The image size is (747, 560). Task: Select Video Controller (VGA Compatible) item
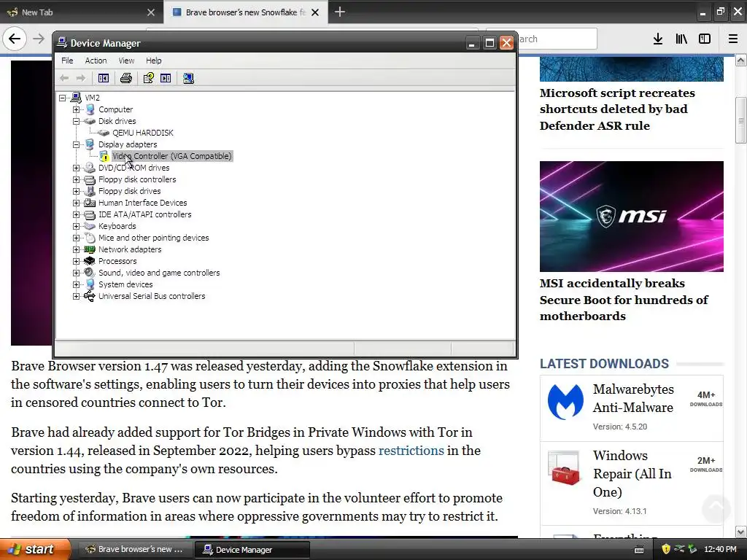pyautogui.click(x=172, y=156)
